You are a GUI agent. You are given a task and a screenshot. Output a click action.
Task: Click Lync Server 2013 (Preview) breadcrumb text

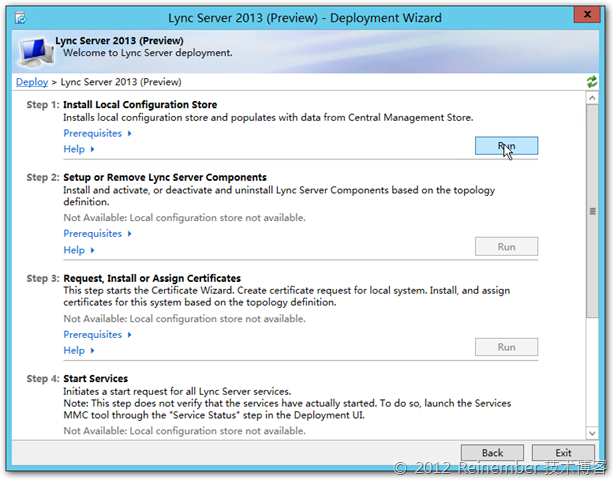pyautogui.click(x=121, y=82)
